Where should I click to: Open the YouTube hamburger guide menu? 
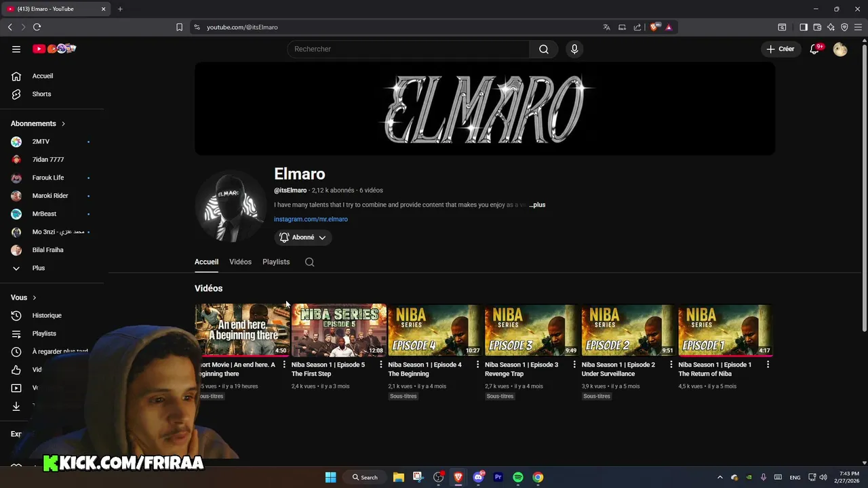16,49
